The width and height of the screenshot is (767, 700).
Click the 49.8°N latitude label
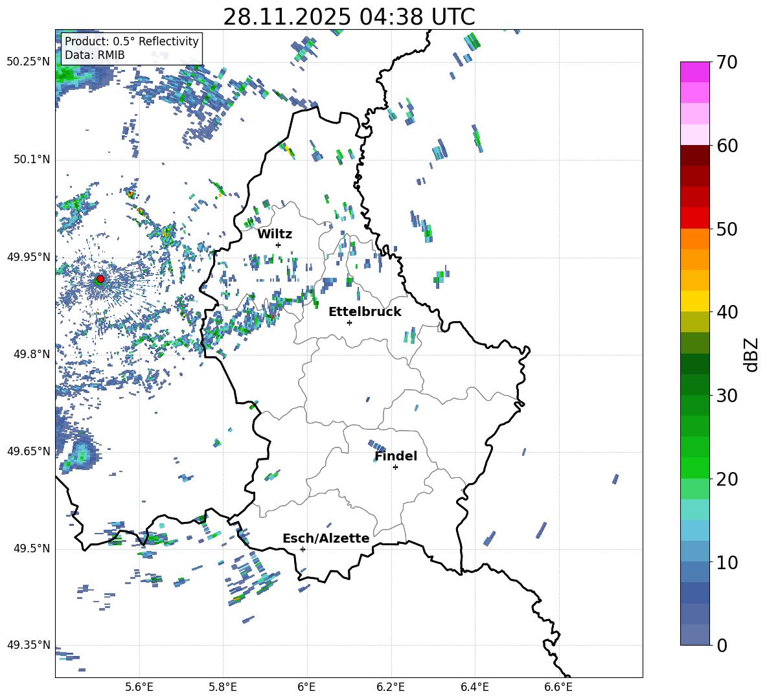point(32,354)
